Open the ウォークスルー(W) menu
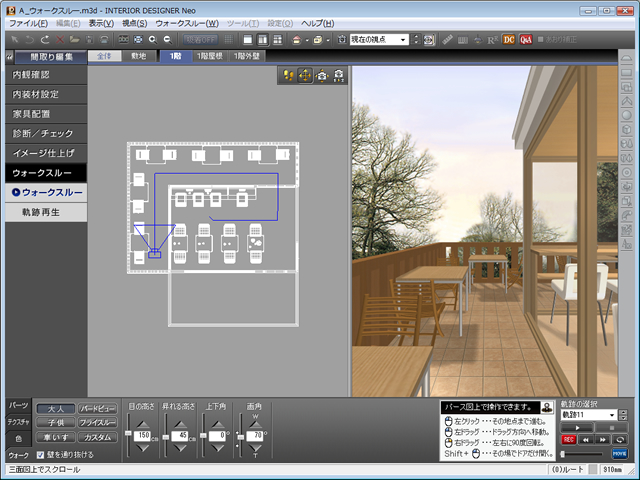 [186, 22]
